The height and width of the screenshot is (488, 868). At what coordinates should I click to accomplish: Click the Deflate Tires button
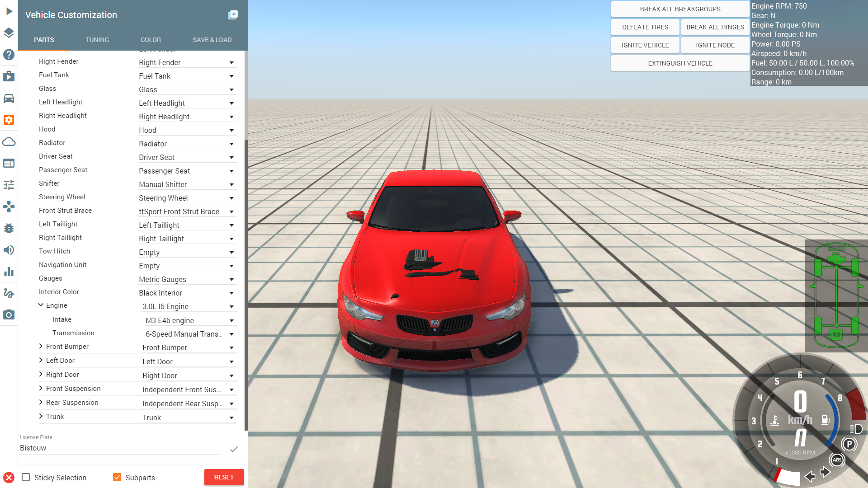point(645,27)
